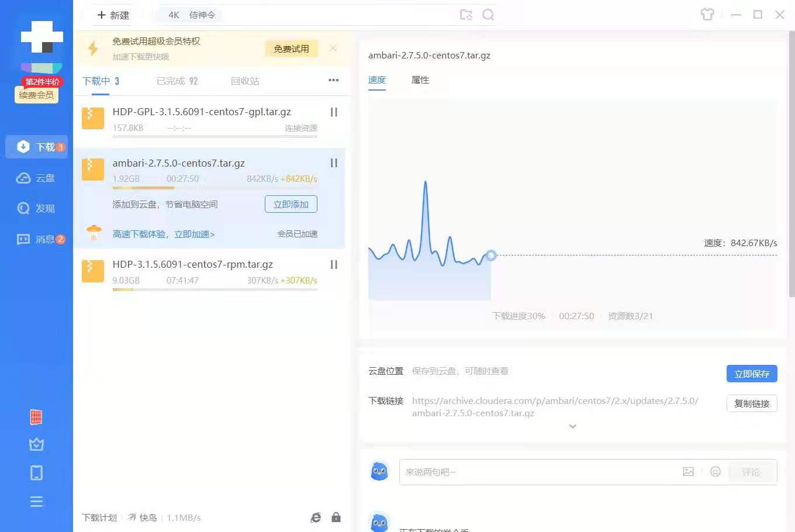
Task: Click the lock icon in status bar
Action: [336, 517]
